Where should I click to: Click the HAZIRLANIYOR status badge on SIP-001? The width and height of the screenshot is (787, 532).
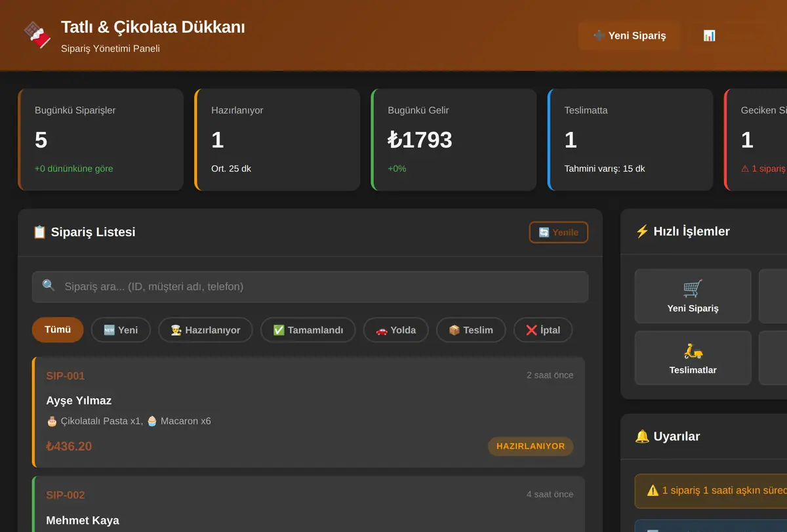(x=531, y=446)
